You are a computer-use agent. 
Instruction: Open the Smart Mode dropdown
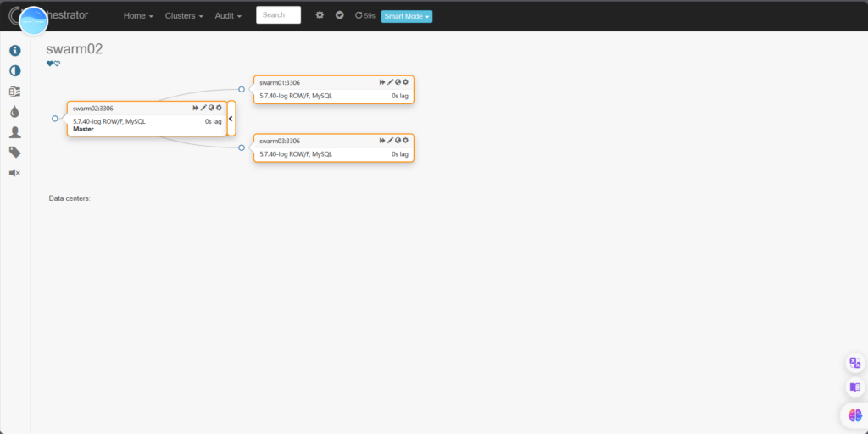[x=407, y=17]
